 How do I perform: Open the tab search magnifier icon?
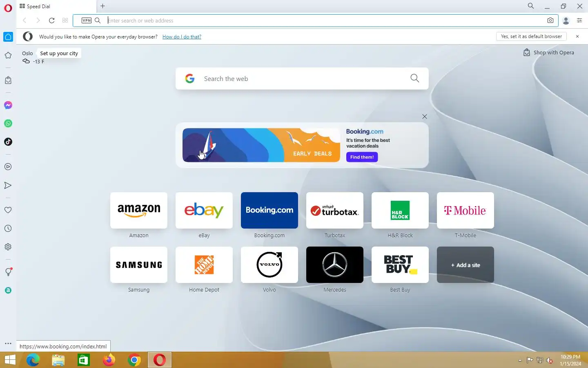pyautogui.click(x=531, y=6)
